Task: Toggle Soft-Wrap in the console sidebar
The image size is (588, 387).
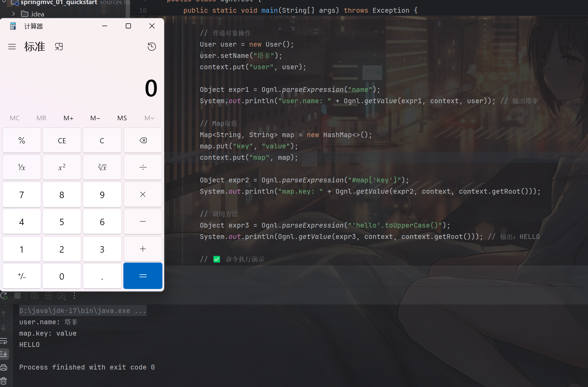Action: 4,341
